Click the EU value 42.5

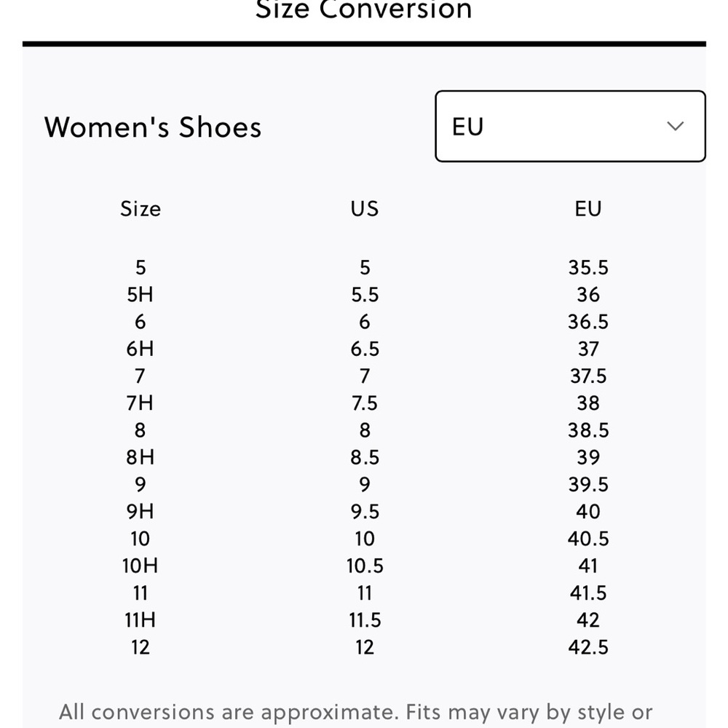point(587,647)
